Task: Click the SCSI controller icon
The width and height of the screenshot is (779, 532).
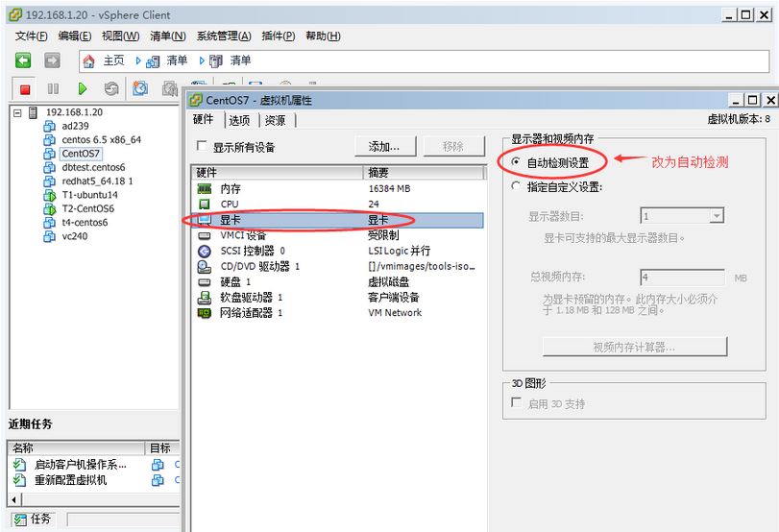Action: click(x=205, y=251)
